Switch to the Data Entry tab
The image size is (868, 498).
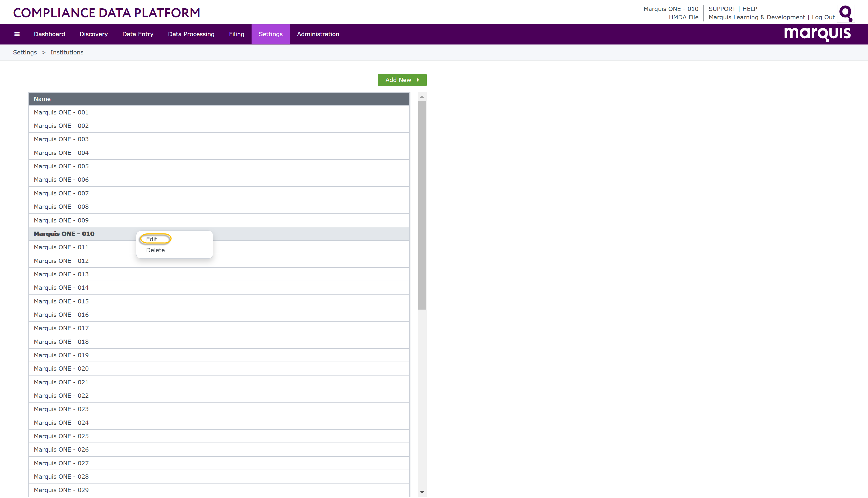[x=138, y=34]
